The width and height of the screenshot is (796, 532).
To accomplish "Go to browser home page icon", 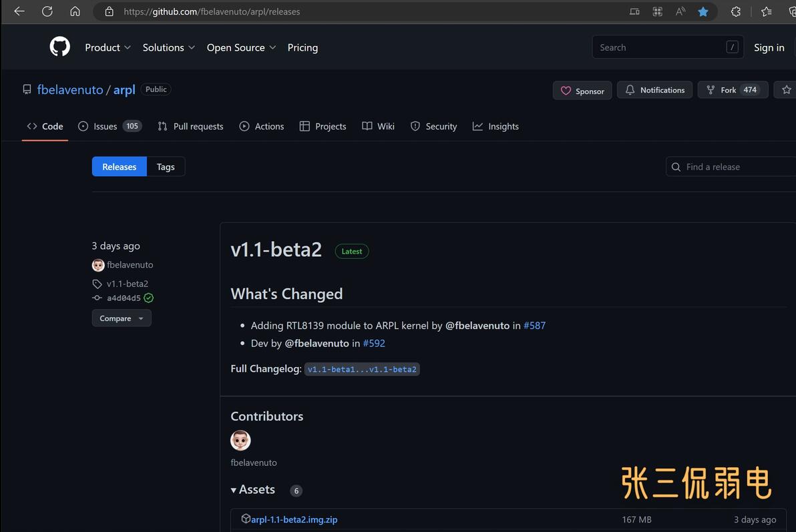I will pos(75,11).
